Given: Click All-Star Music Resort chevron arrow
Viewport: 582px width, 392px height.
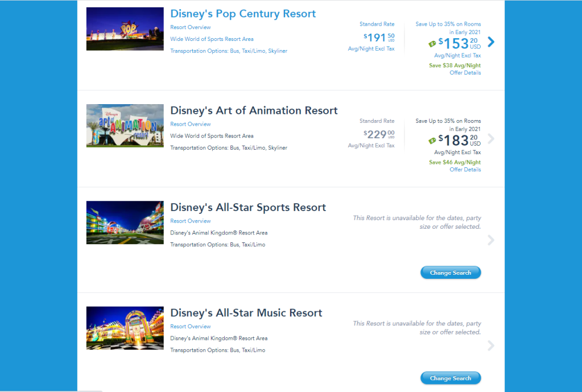Looking at the screenshot, I should pyautogui.click(x=491, y=346).
